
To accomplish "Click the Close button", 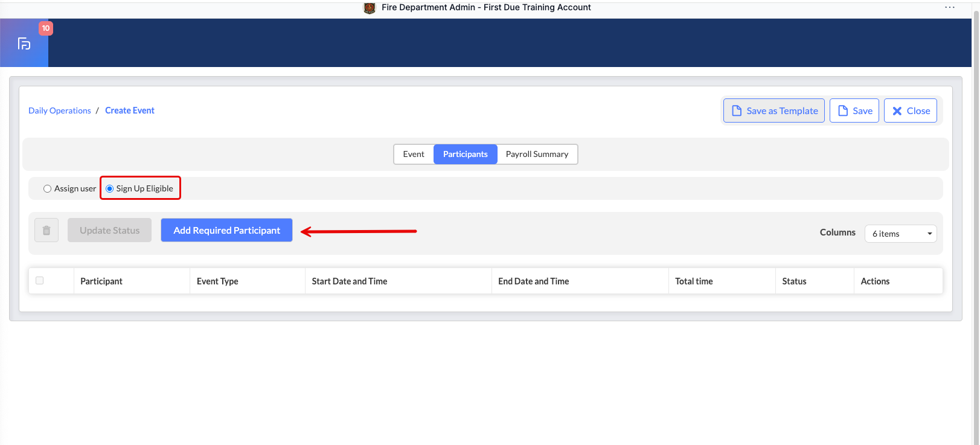I will (910, 110).
